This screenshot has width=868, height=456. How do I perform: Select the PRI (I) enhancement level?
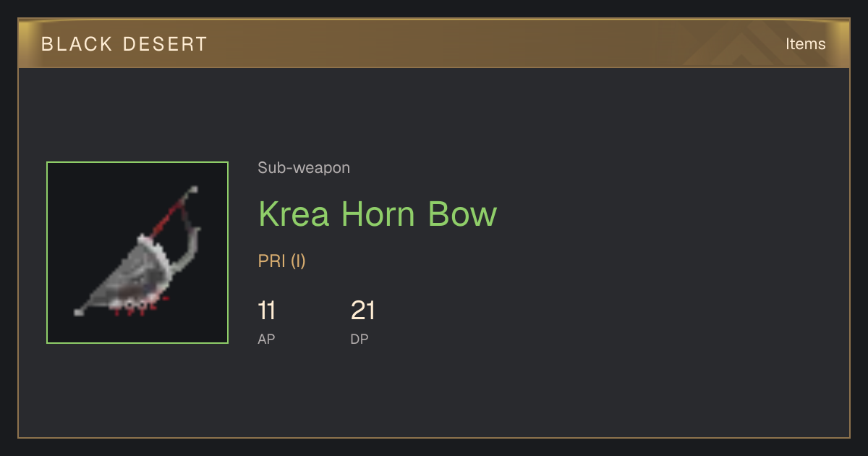282,261
